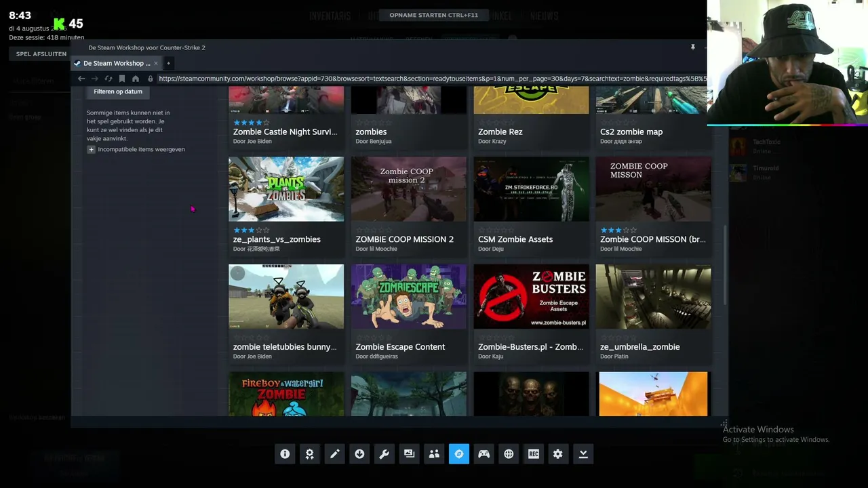Viewport: 868px width, 488px height.
Task: Open Zombie COOP MISSON (br... thumbnail
Action: point(654,189)
